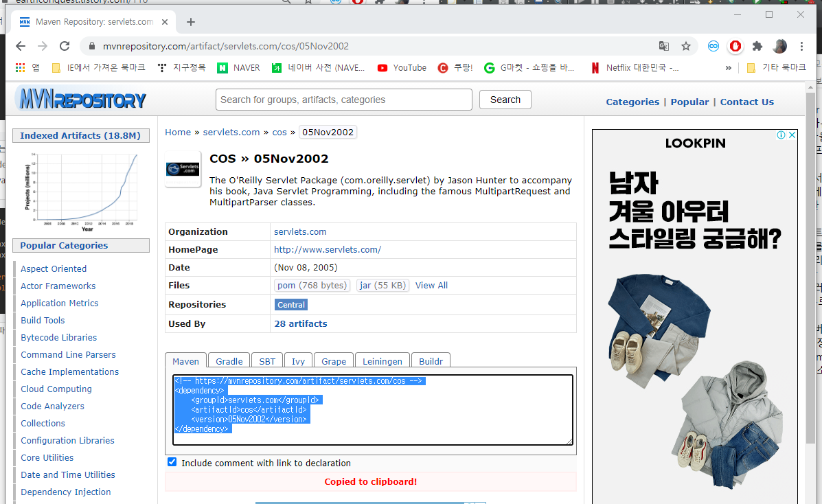Switch to the Ivy tab
The width and height of the screenshot is (822, 504).
click(298, 360)
